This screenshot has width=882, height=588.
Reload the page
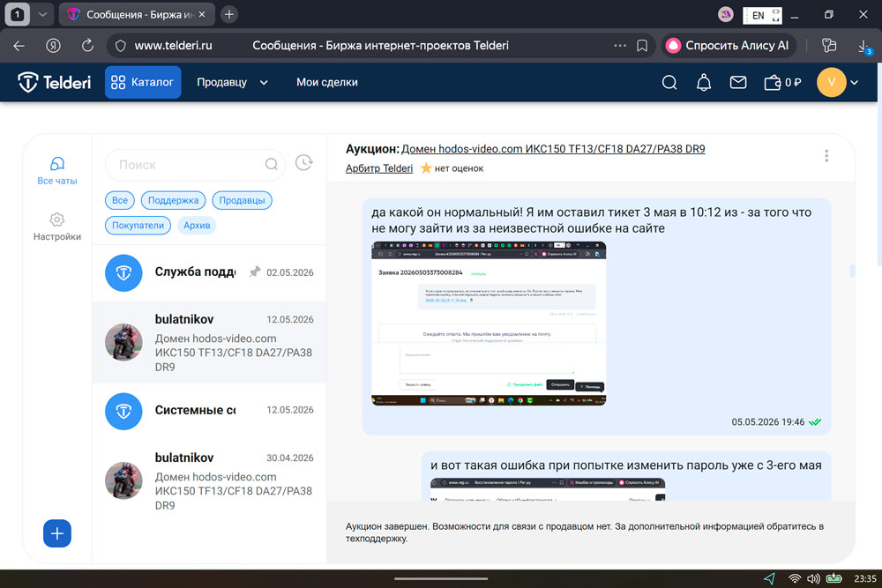(x=87, y=46)
